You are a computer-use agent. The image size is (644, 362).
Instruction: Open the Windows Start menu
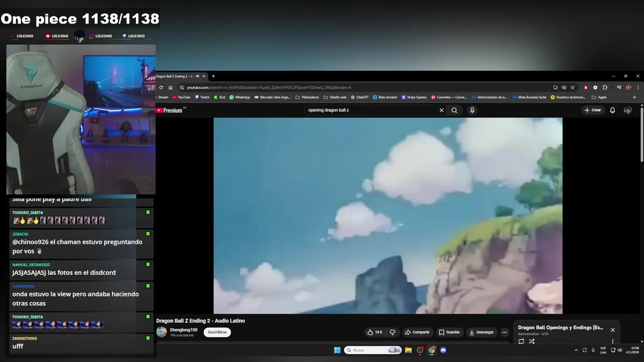pos(337,350)
